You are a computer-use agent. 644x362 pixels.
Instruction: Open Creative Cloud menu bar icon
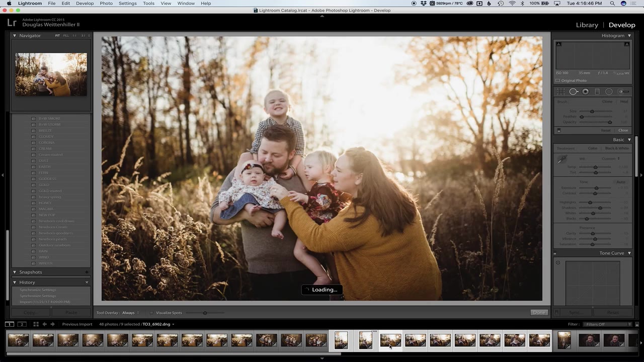coord(469,4)
